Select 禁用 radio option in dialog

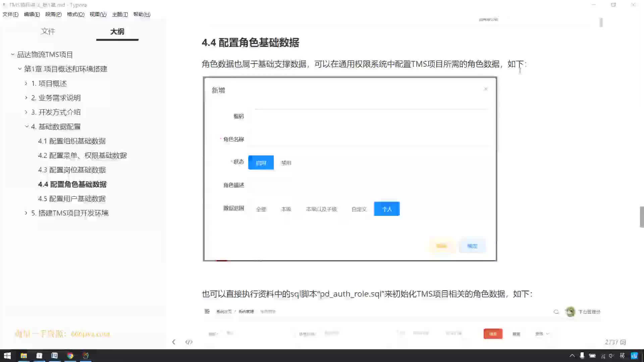[x=287, y=163]
